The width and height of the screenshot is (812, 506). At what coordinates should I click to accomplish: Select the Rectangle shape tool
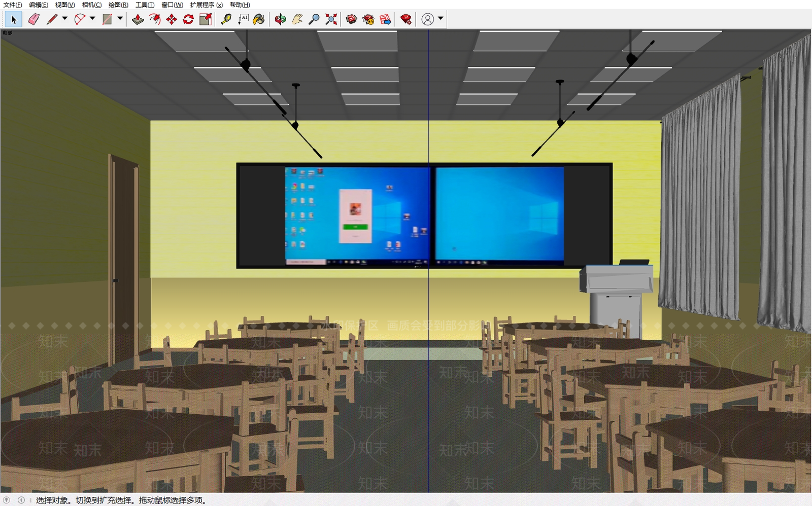coord(107,19)
